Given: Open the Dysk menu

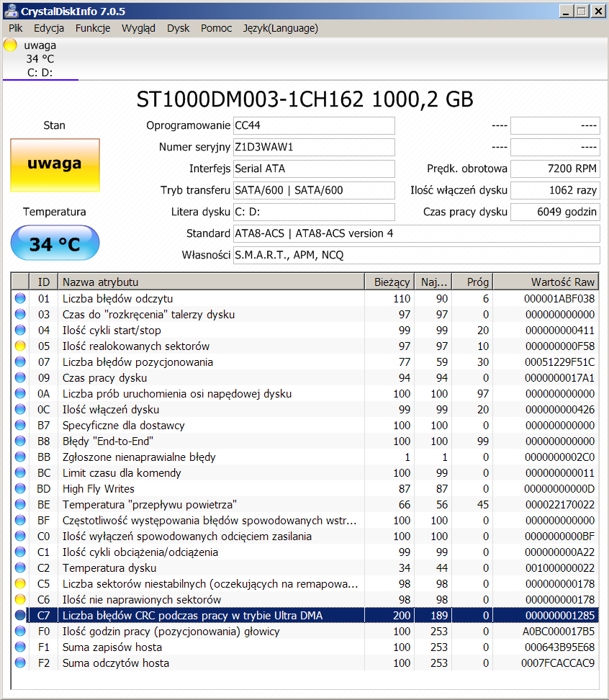Looking at the screenshot, I should tap(178, 28).
